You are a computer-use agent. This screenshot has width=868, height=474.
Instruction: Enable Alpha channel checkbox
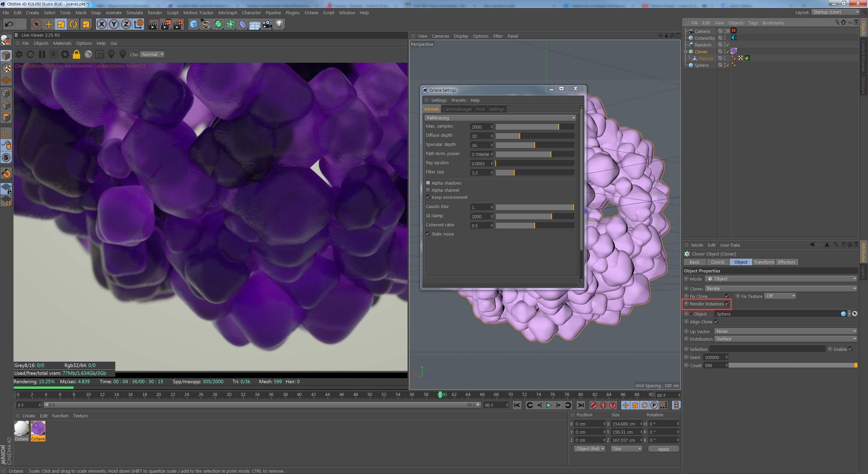point(428,190)
